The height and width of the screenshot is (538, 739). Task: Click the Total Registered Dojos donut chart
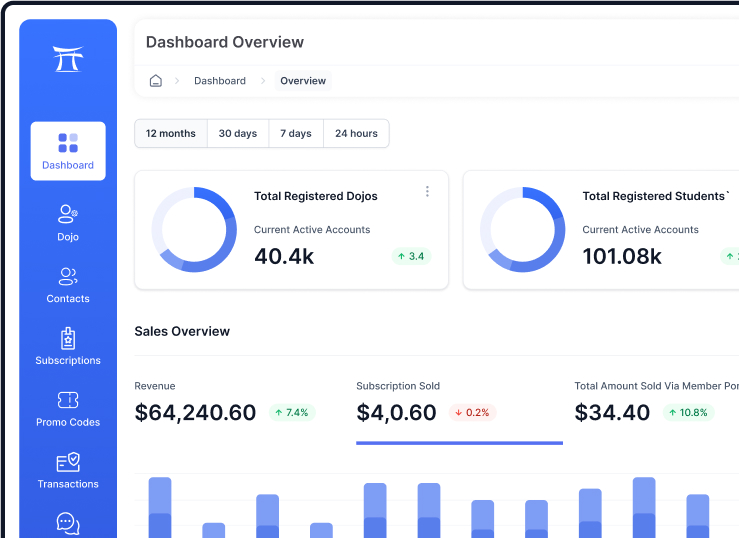click(194, 230)
